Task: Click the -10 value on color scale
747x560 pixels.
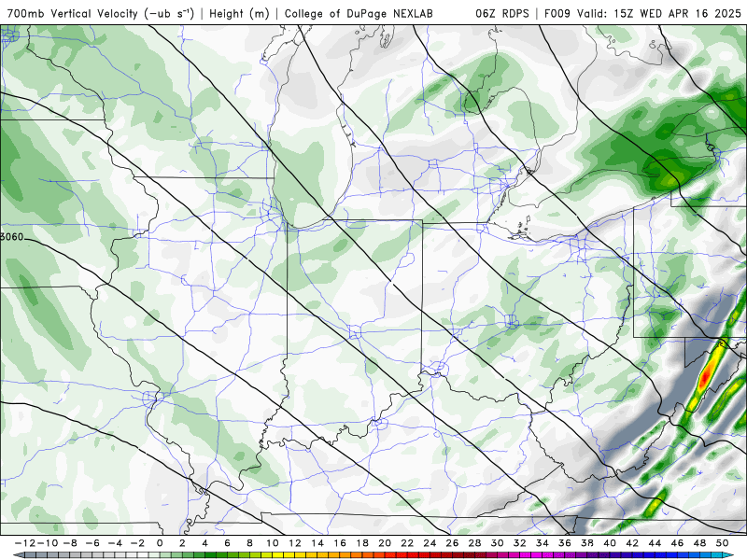Action: click(x=47, y=543)
